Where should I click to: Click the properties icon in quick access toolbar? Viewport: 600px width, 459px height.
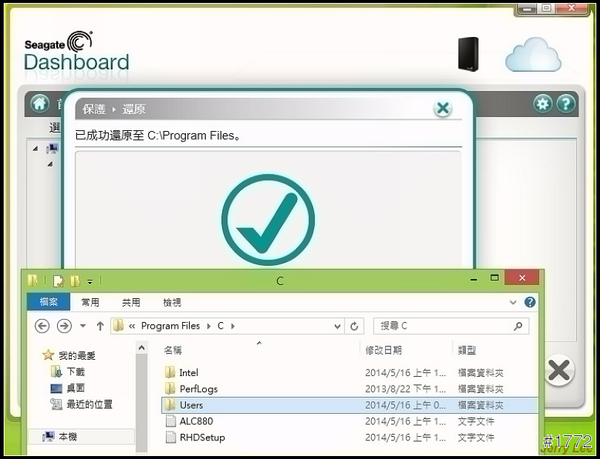point(58,281)
